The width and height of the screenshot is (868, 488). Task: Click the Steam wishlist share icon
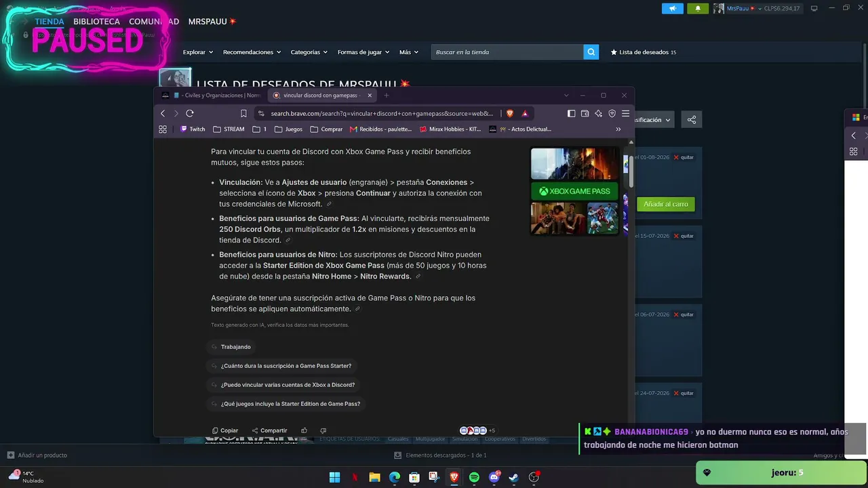(x=692, y=120)
